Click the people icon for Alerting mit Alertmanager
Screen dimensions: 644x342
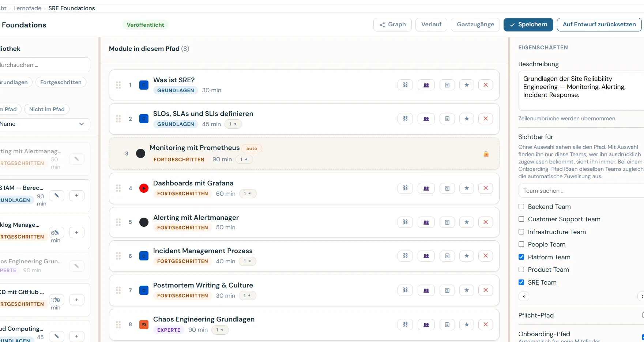point(426,222)
